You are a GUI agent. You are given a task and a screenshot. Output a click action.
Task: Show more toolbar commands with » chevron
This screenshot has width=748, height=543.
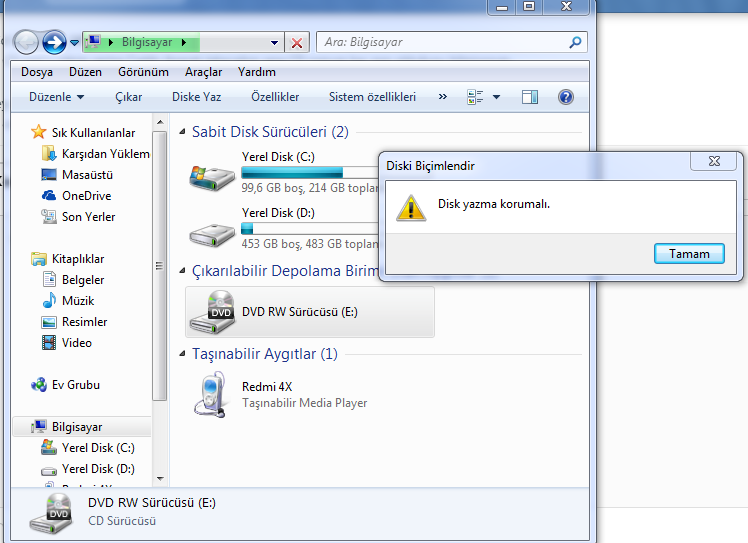pyautogui.click(x=443, y=97)
